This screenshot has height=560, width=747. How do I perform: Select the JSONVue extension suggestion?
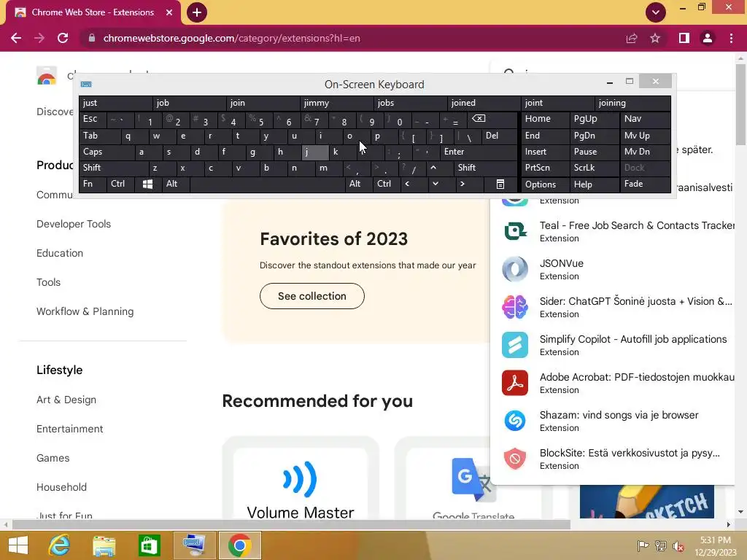tap(613, 269)
